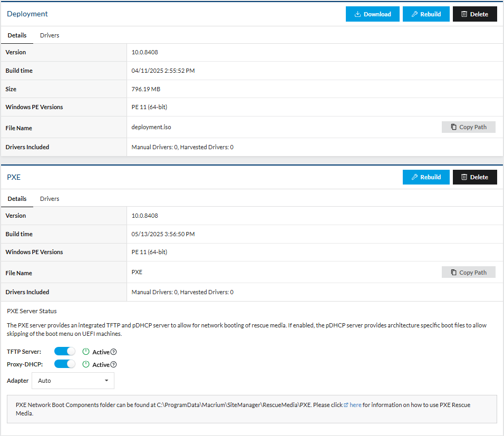Click the green power icon beside Proxy-DHCP
The height and width of the screenshot is (436, 504).
pos(86,364)
